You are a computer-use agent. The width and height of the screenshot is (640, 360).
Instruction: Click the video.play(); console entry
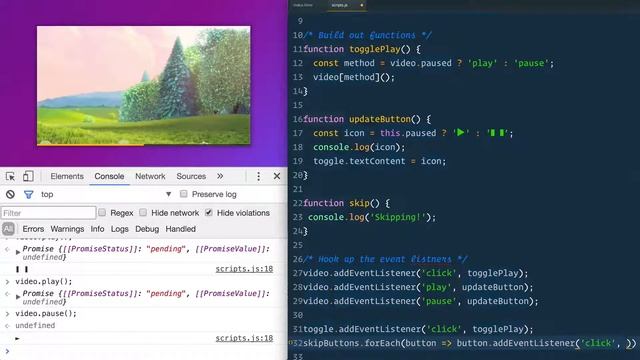44,281
